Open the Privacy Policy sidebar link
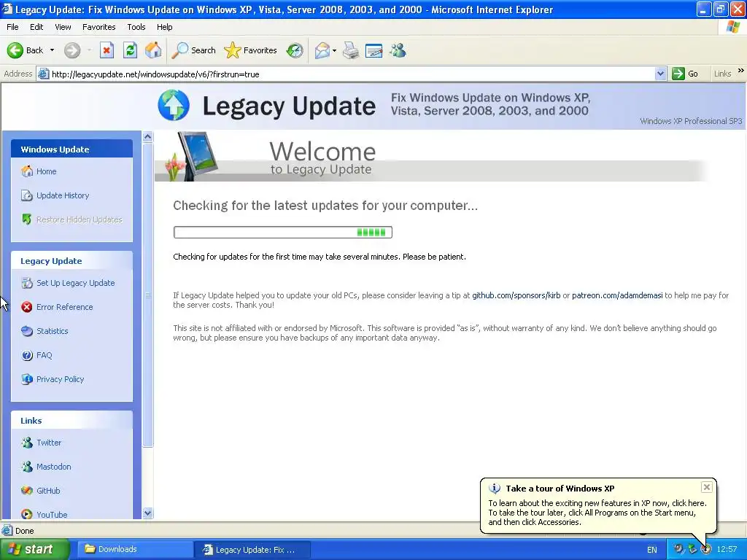Image resolution: width=747 pixels, height=560 pixels. (x=60, y=379)
